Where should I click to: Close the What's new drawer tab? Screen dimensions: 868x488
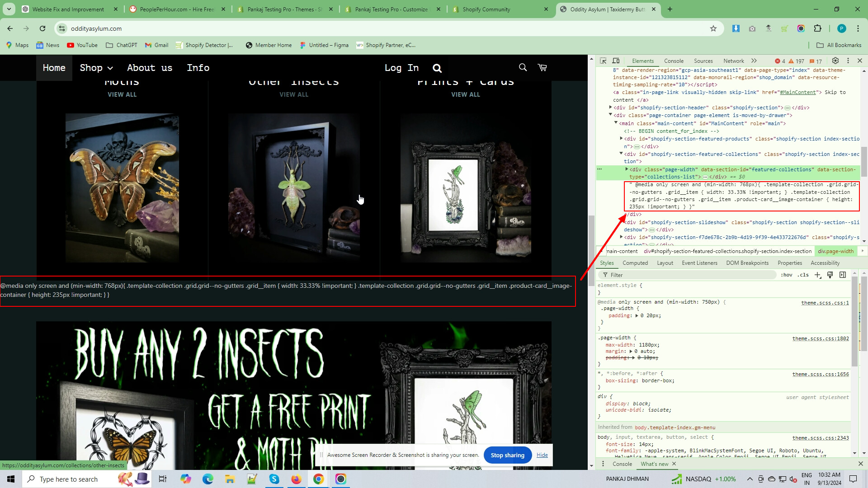tap(674, 464)
